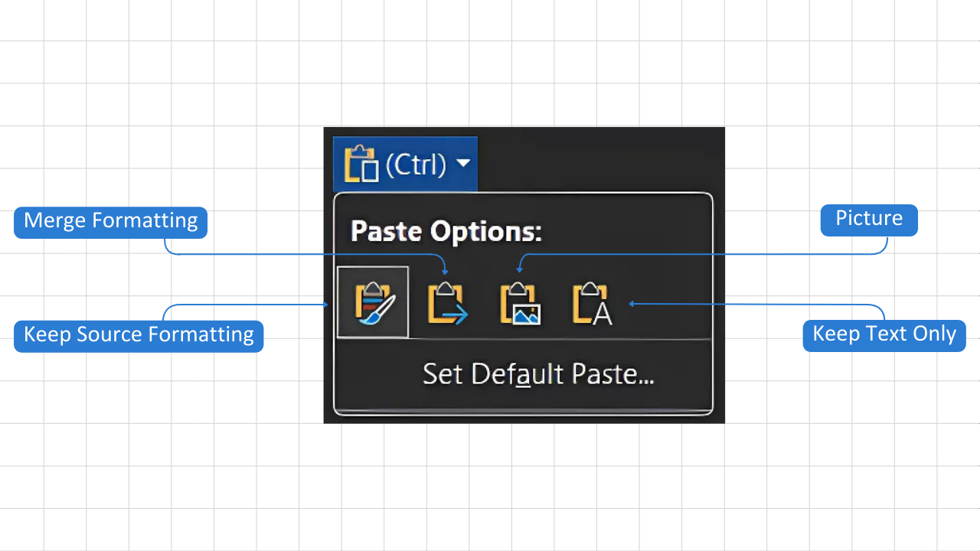
Task: Click the Picture callout label
Action: click(868, 219)
